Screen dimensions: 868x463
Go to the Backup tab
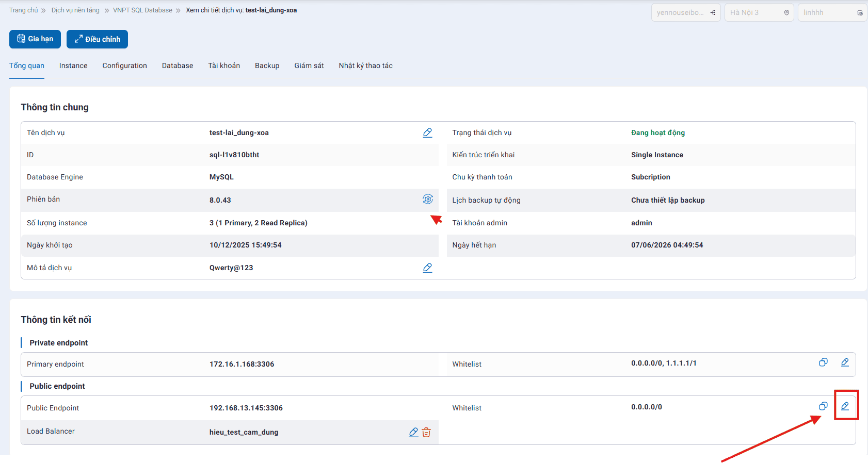(x=267, y=65)
